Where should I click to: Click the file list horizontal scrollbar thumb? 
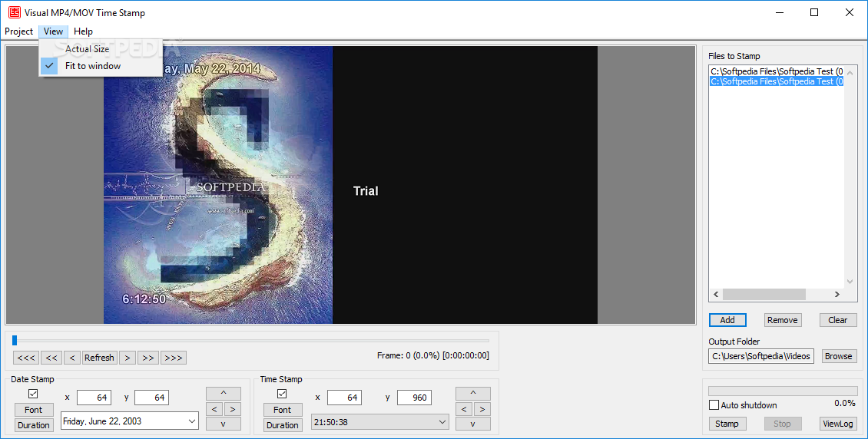click(764, 294)
